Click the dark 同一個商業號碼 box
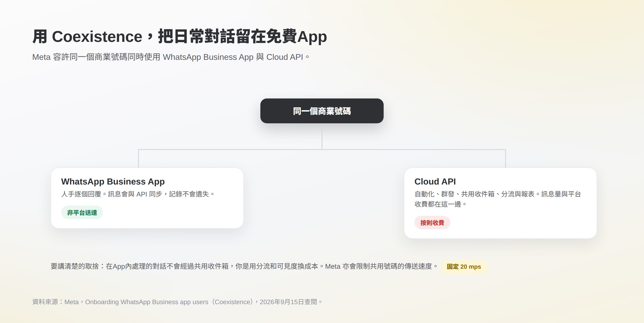The width and height of the screenshot is (644, 323). click(x=322, y=111)
